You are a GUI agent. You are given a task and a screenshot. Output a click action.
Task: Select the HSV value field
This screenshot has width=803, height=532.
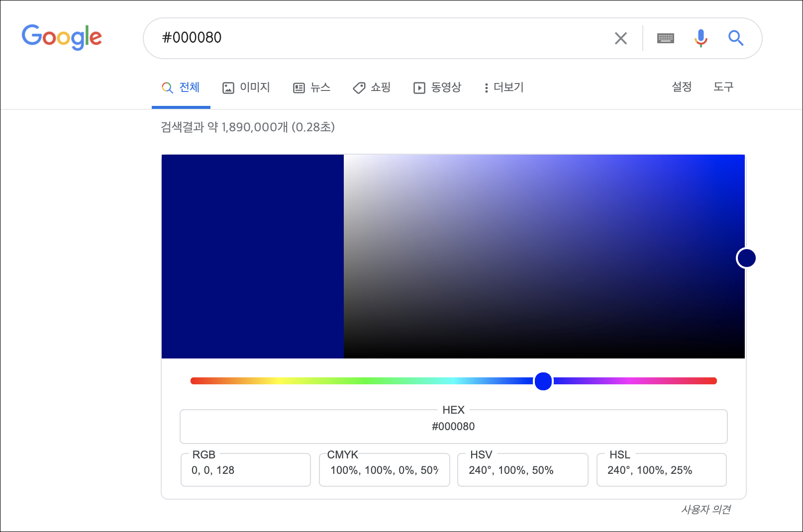pos(522,470)
